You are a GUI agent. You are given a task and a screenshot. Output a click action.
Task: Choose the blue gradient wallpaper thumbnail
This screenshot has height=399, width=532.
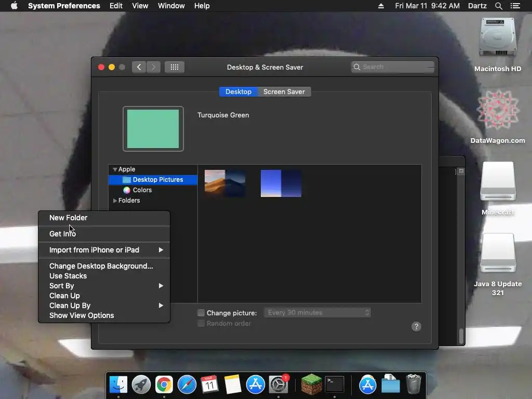point(281,183)
